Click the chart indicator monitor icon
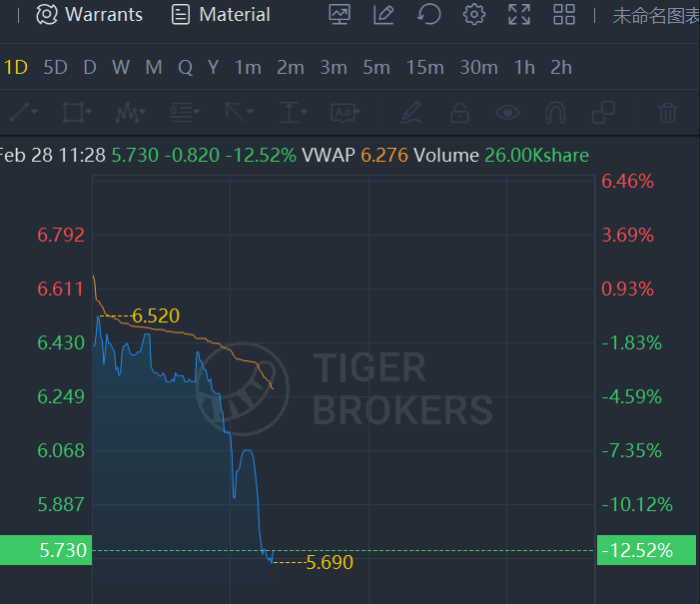Image resolution: width=700 pixels, height=604 pixels. [340, 15]
